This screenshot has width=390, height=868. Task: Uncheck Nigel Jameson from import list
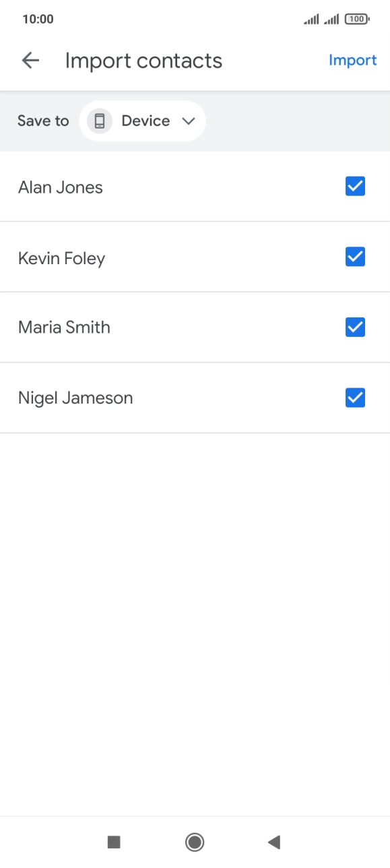355,398
